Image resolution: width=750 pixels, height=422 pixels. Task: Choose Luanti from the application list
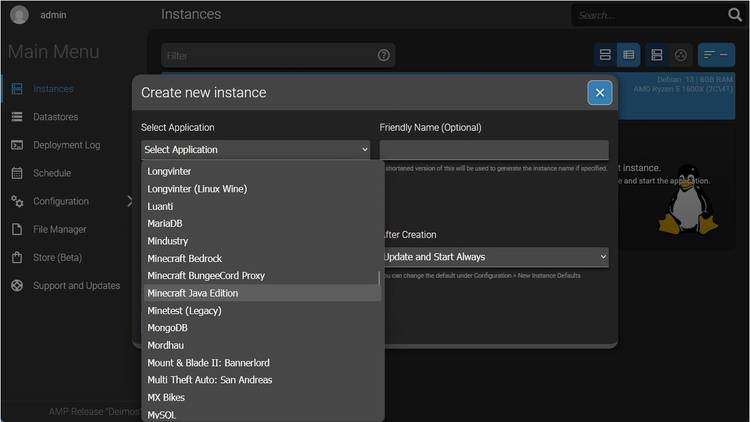click(x=262, y=206)
